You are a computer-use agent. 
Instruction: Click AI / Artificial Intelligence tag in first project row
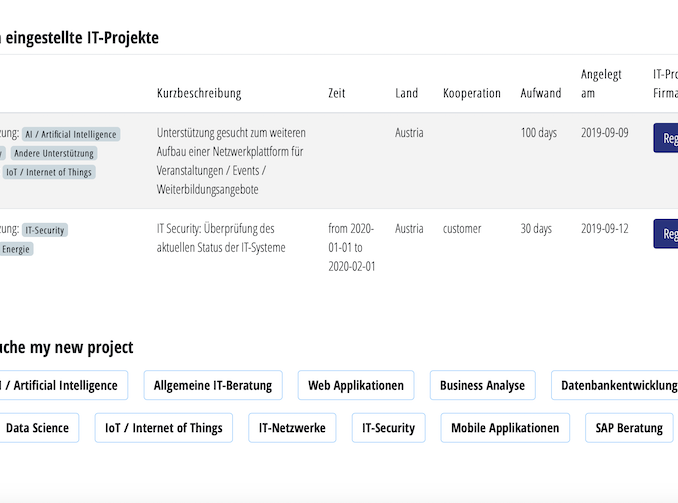point(71,134)
